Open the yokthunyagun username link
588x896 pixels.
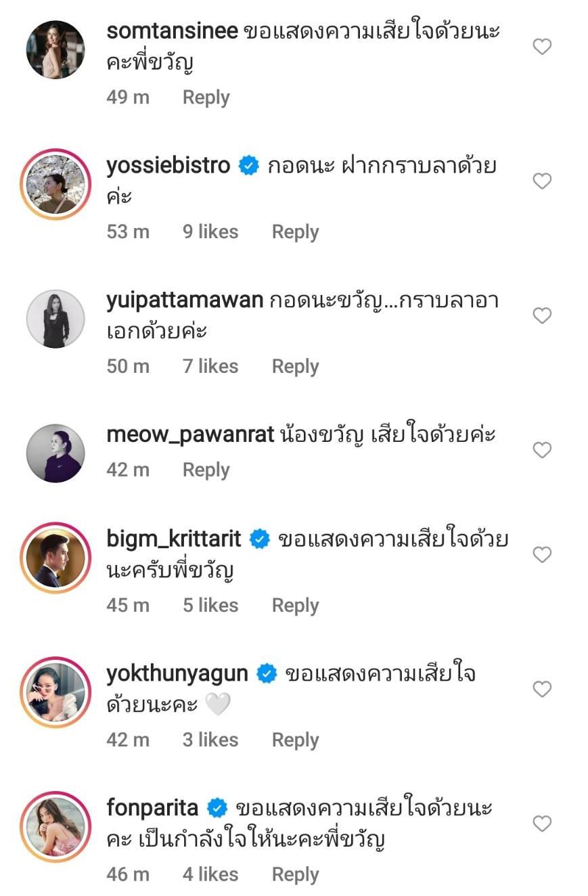tap(177, 674)
